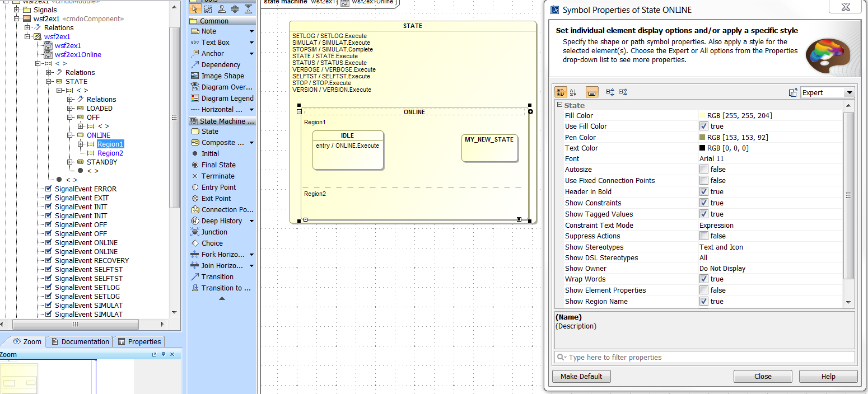Click the alphabetical sort icon in properties
Image resolution: width=868 pixels, height=394 pixels.
tap(573, 92)
